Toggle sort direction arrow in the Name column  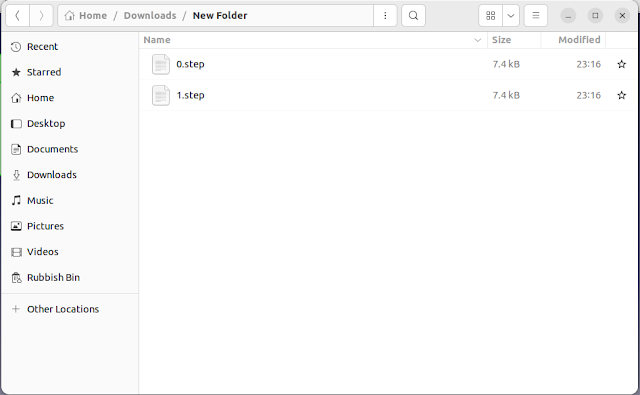478,40
